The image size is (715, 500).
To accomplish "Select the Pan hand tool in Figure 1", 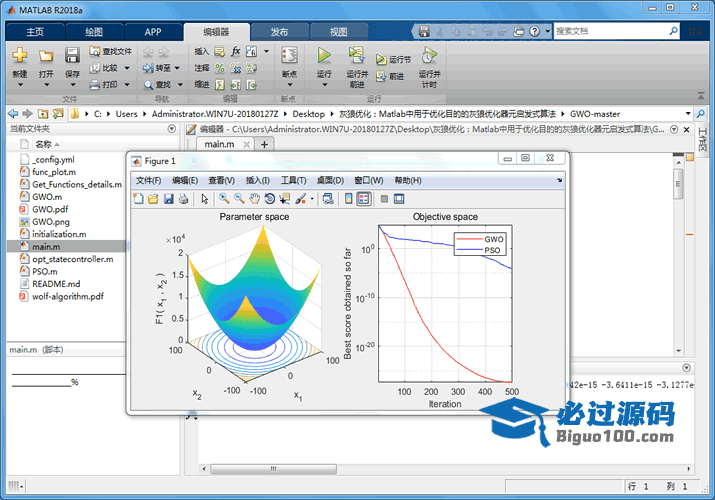I will pos(254,199).
